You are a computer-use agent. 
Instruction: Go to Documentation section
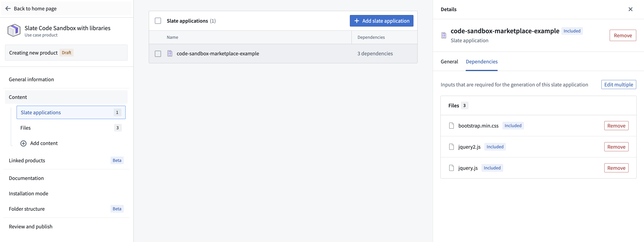tap(66, 178)
